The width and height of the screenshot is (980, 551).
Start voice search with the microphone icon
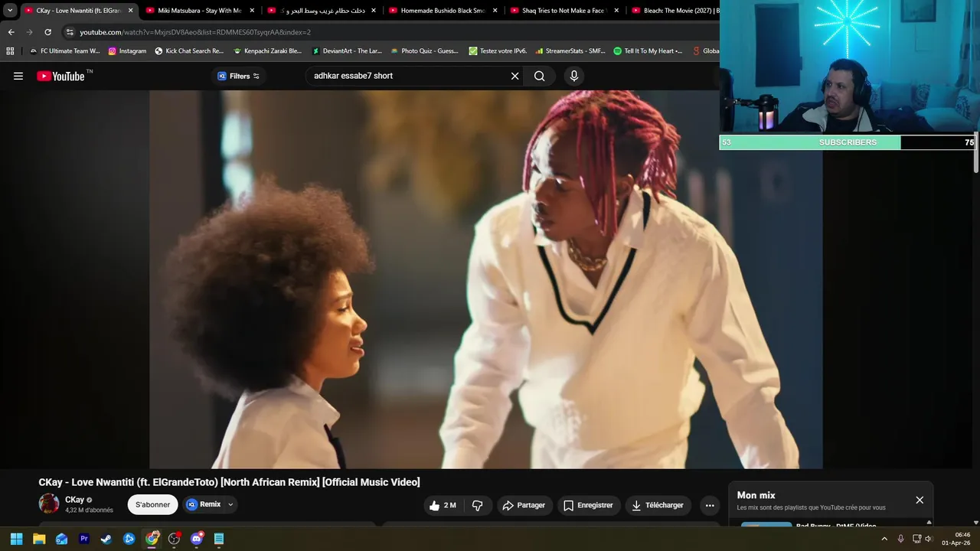point(573,76)
